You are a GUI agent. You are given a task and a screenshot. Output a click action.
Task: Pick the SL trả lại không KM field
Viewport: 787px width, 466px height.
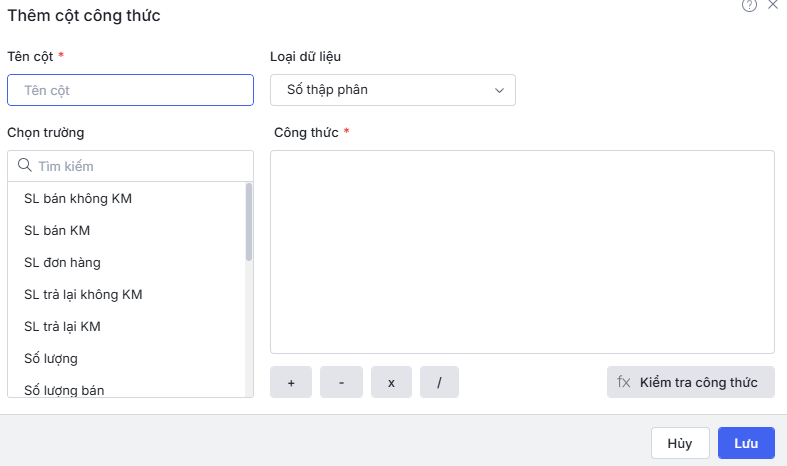[83, 295]
